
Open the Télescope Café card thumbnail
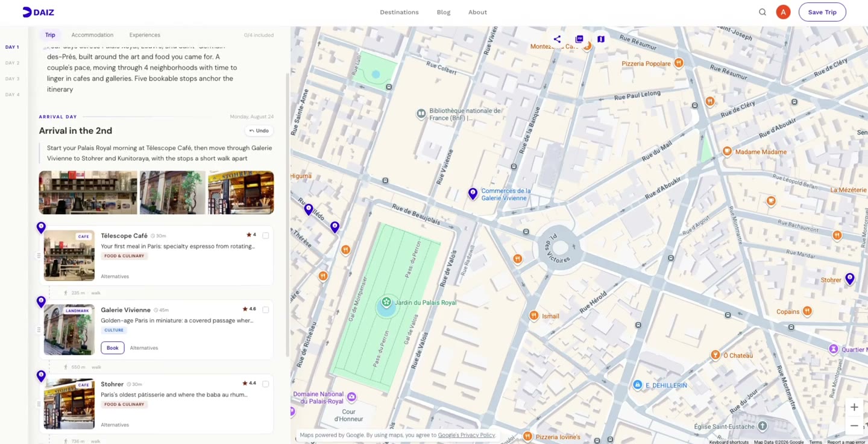tap(69, 255)
